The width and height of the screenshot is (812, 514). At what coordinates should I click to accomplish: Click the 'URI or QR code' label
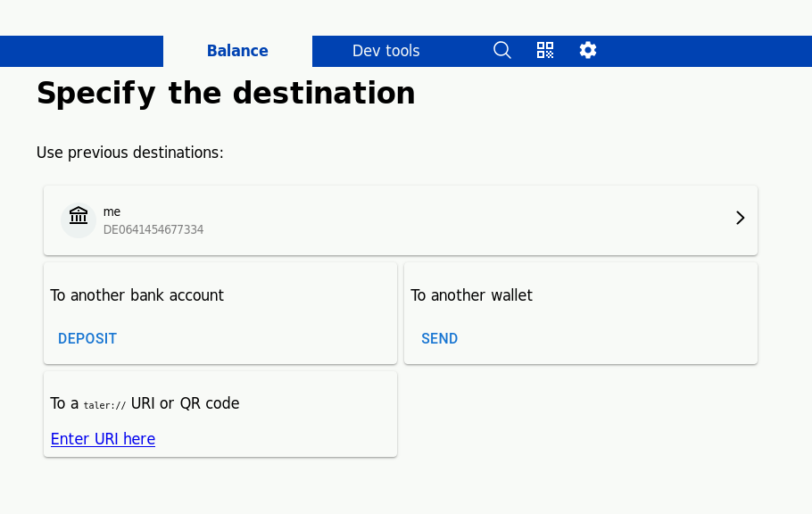[185, 403]
